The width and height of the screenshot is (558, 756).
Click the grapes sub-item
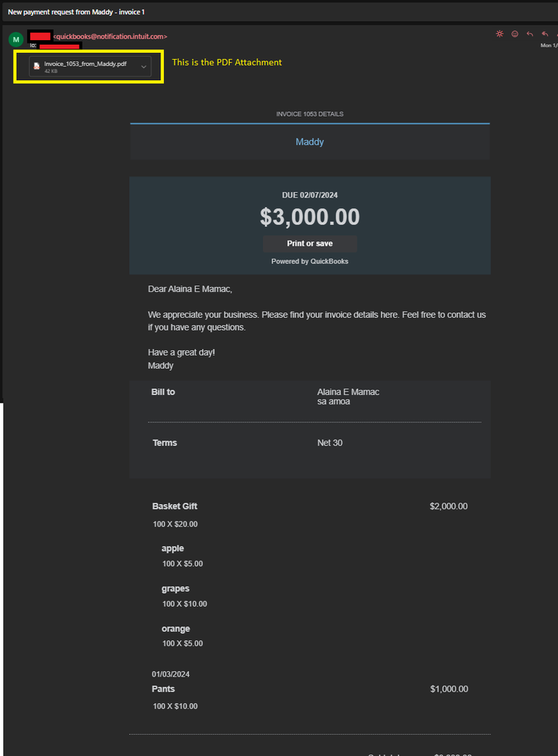[175, 589]
